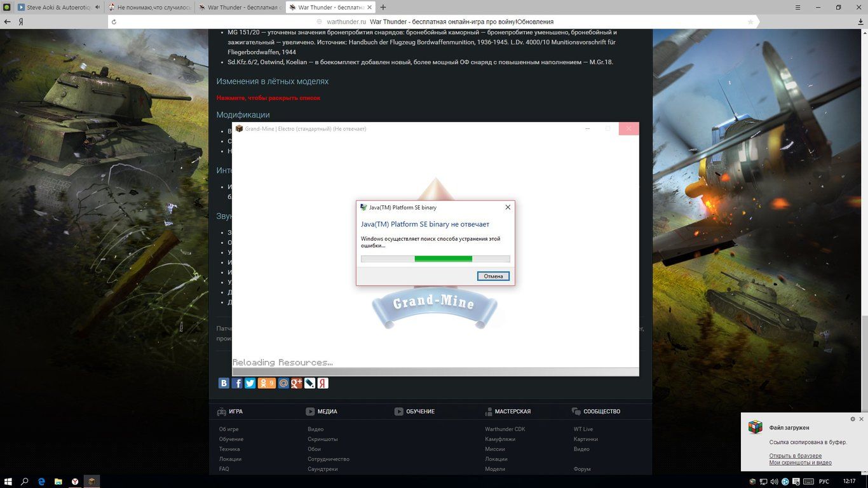Click 'Открыть в браузере' in notification
This screenshot has width=868, height=488.
pyautogui.click(x=796, y=456)
